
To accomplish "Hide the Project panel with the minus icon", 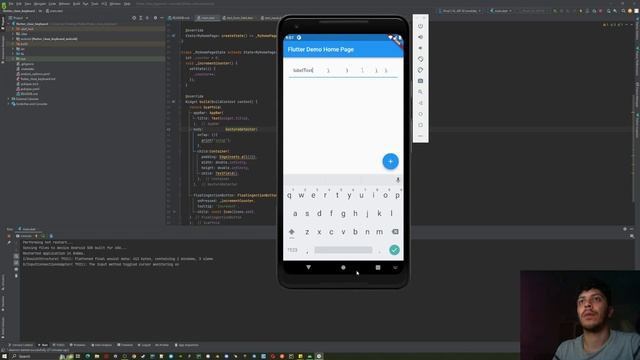I will [162, 18].
